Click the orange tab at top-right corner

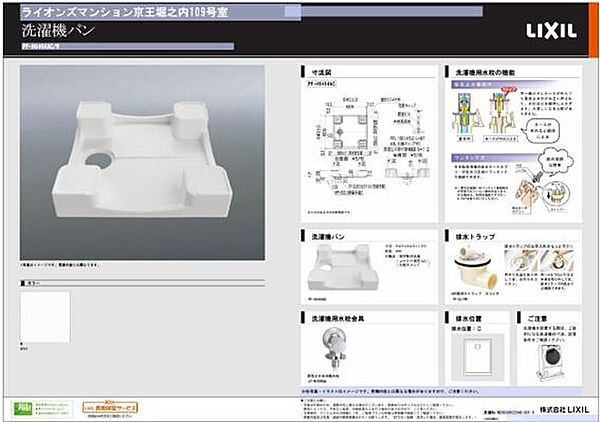[593, 30]
